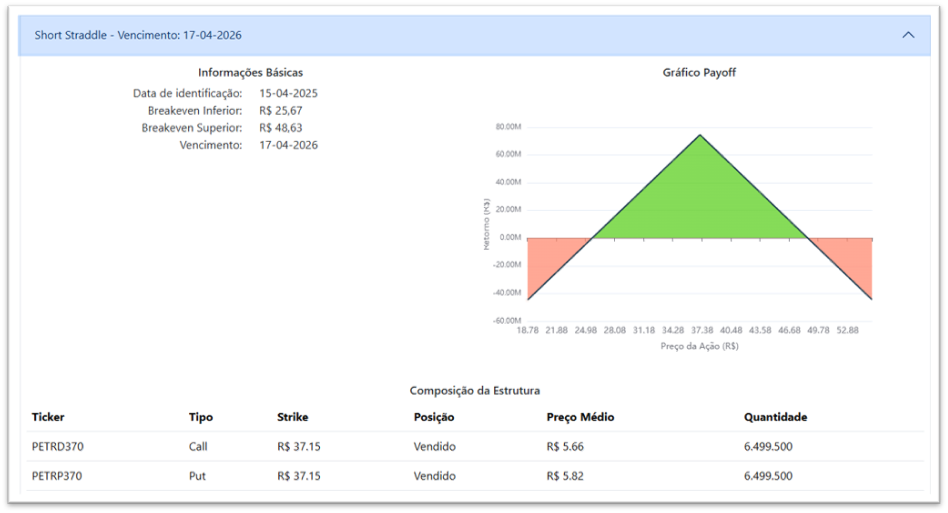Click the Strike column header
This screenshot has height=513, width=948.
292,417
